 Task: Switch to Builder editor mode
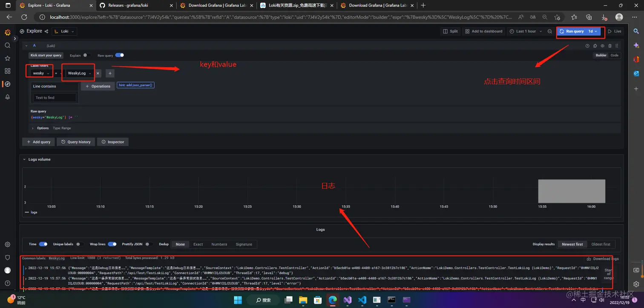(x=601, y=55)
